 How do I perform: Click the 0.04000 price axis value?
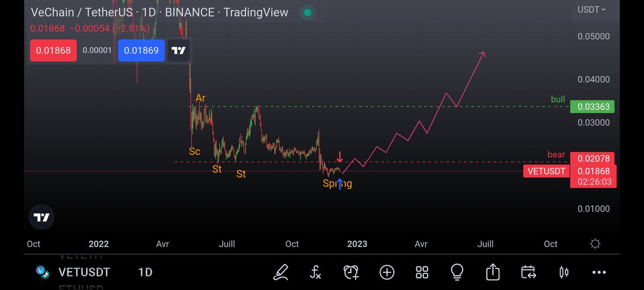pyautogui.click(x=594, y=79)
